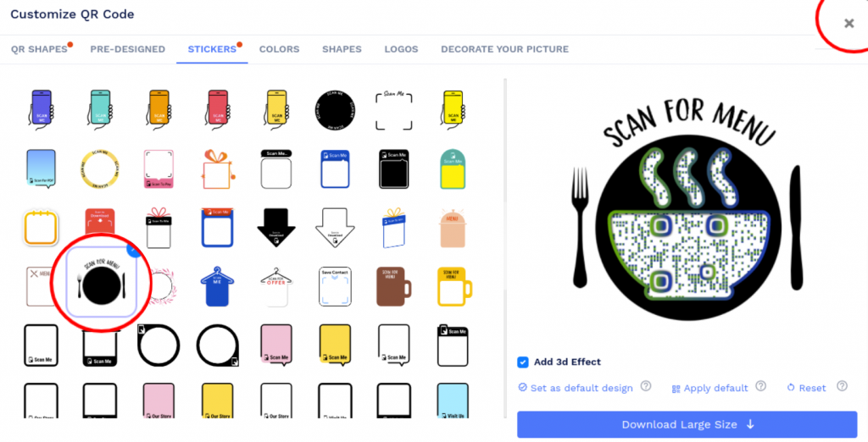This screenshot has width=868, height=442.
Task: Go to DECORATE YOUR PICTURE tab
Action: click(505, 49)
